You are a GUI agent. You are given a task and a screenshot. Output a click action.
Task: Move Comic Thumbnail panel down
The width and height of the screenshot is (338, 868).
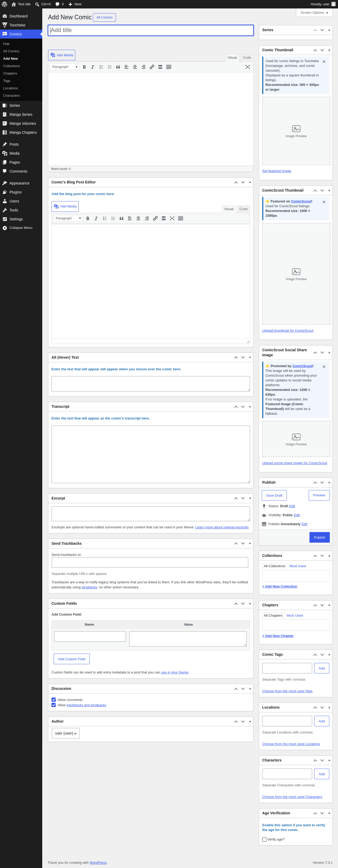pyautogui.click(x=322, y=50)
